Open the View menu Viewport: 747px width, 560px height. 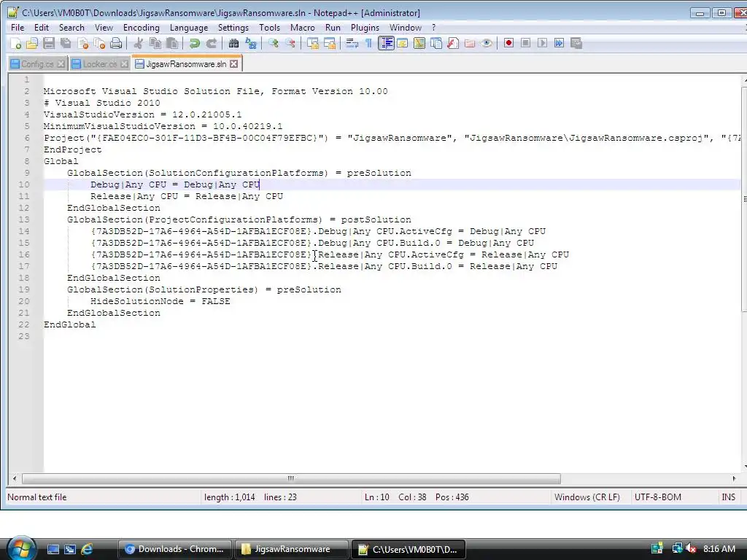click(x=104, y=28)
